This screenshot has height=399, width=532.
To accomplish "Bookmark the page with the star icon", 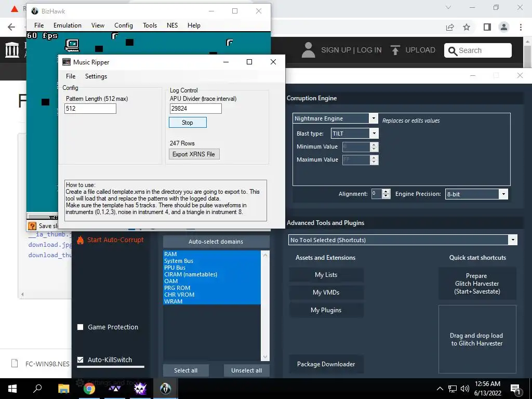I will [x=467, y=27].
